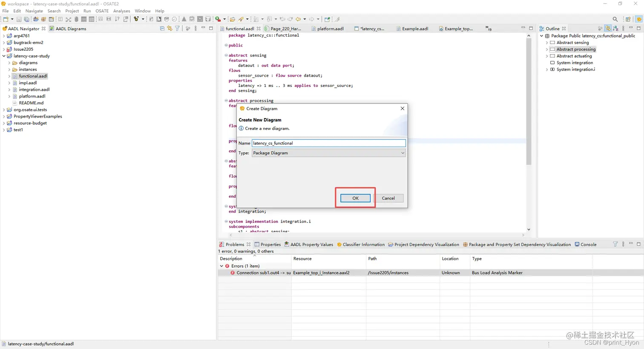The height and width of the screenshot is (349, 644).
Task: Close the AADL Navigator view tab
Action: click(43, 29)
